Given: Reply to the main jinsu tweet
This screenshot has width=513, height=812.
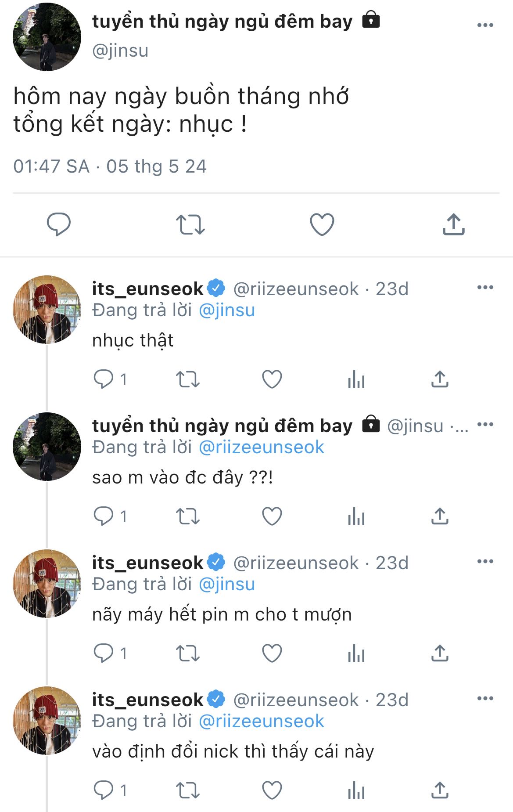Looking at the screenshot, I should click(58, 224).
